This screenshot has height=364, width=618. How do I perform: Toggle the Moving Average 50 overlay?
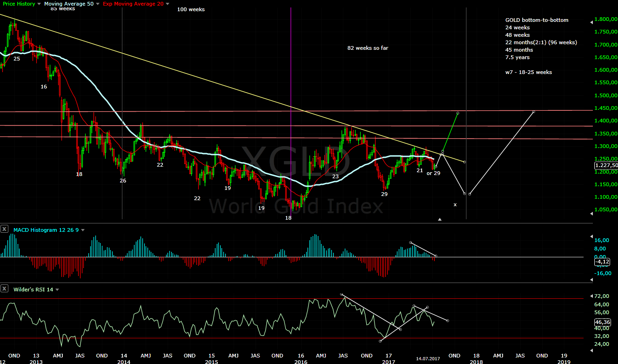coord(69,4)
